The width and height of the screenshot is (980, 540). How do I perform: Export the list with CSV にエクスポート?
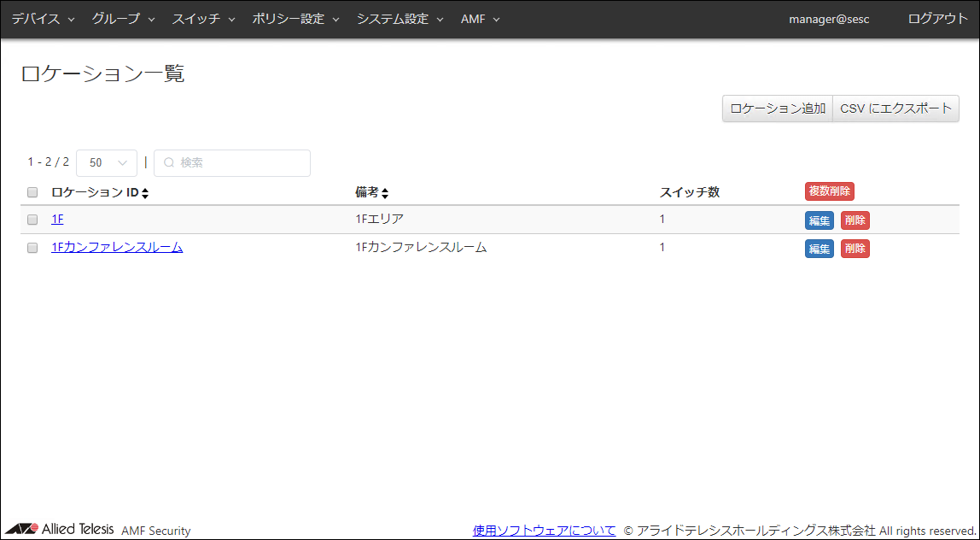(x=895, y=109)
